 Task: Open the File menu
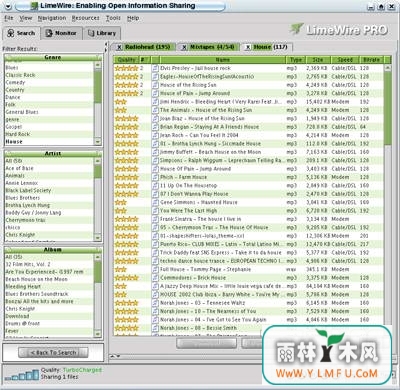[x=9, y=18]
